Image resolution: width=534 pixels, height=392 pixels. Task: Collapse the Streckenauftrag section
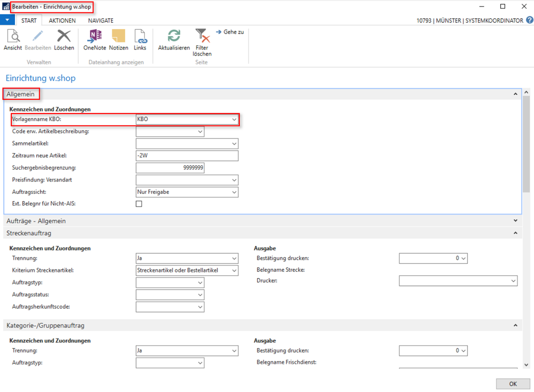516,233
